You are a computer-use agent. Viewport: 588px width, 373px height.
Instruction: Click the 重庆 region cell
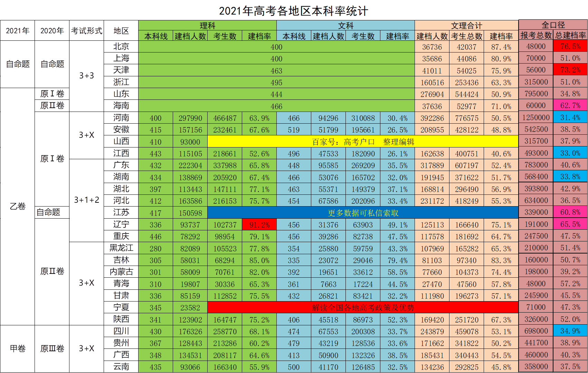tap(121, 236)
